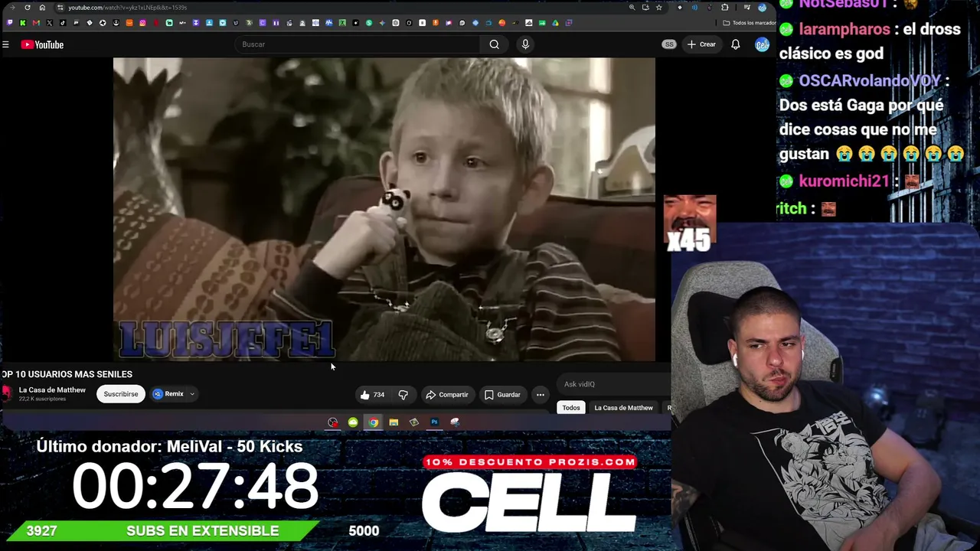This screenshot has height=551, width=980.
Task: Expand the Remix dropdown chevron
Action: click(192, 394)
